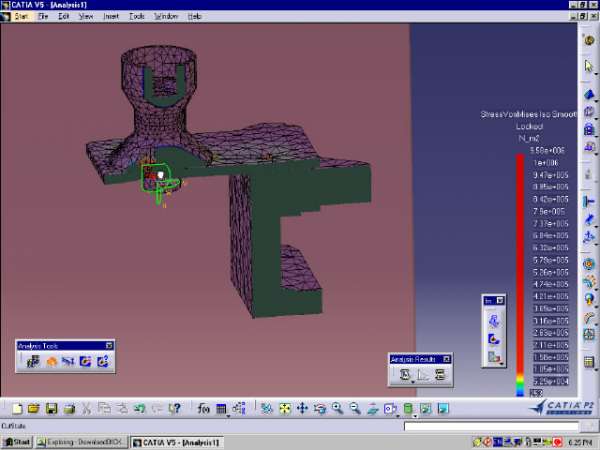Open the View menu
Viewport: 600px width, 450px height.
pyautogui.click(x=86, y=16)
